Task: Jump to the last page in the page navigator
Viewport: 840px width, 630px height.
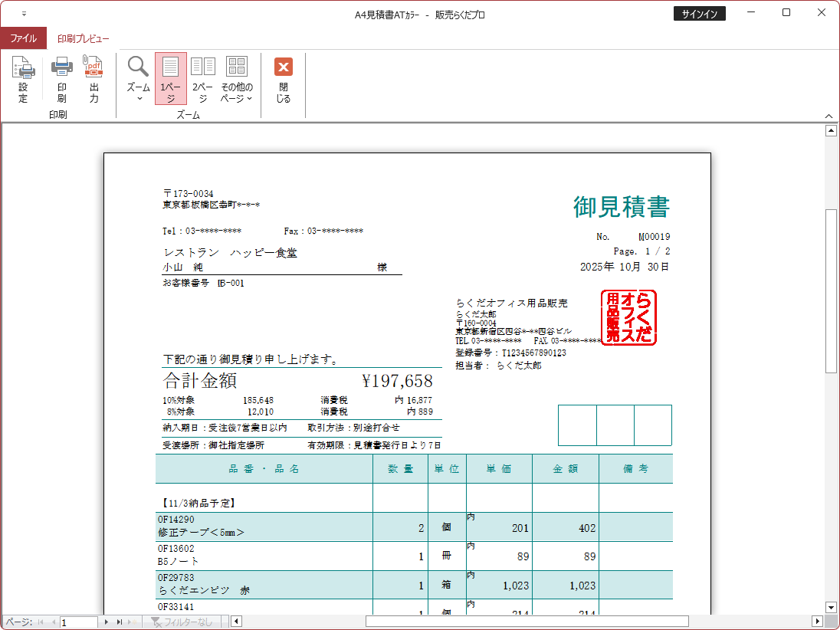Action: [119, 622]
